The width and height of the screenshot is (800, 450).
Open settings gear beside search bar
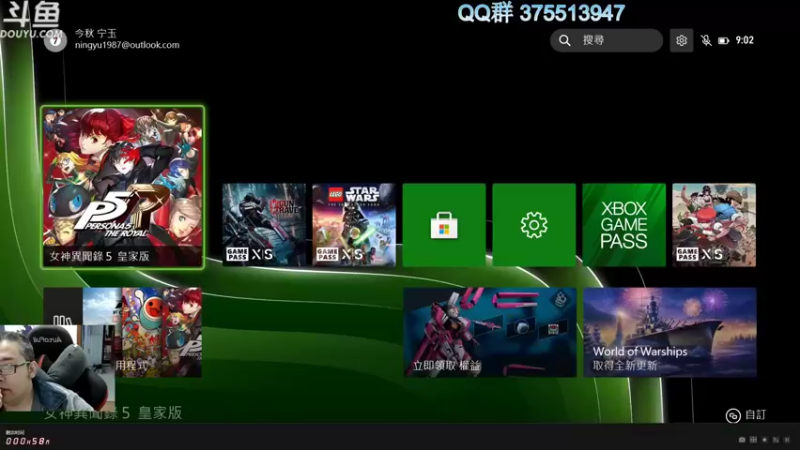coord(681,40)
